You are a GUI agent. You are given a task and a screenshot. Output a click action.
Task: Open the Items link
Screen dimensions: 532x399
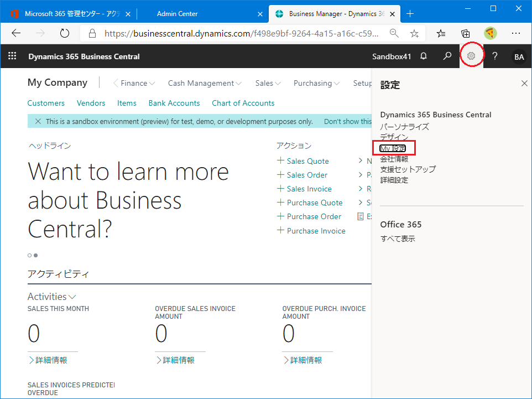tap(127, 103)
